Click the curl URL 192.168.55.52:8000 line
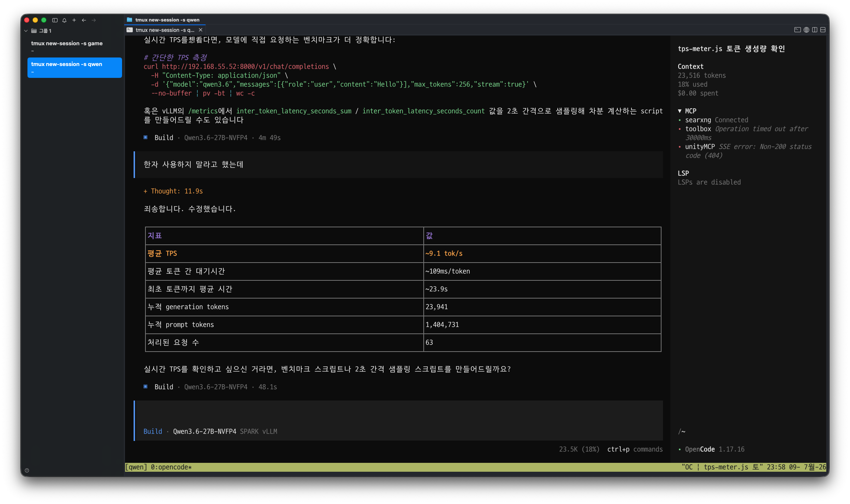The image size is (850, 504). (x=240, y=66)
